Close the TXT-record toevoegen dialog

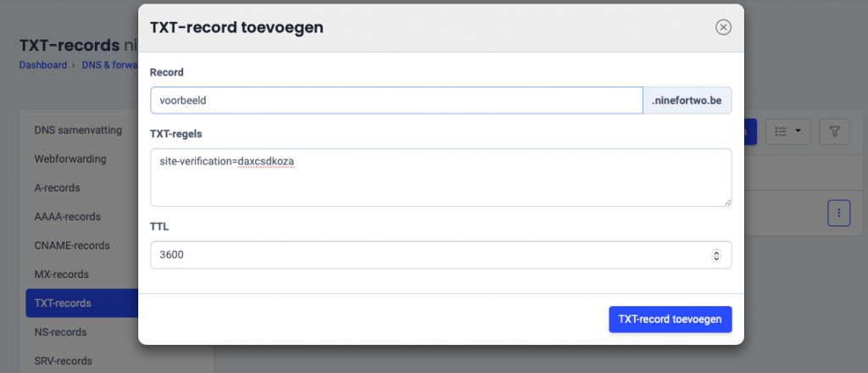[x=723, y=27]
